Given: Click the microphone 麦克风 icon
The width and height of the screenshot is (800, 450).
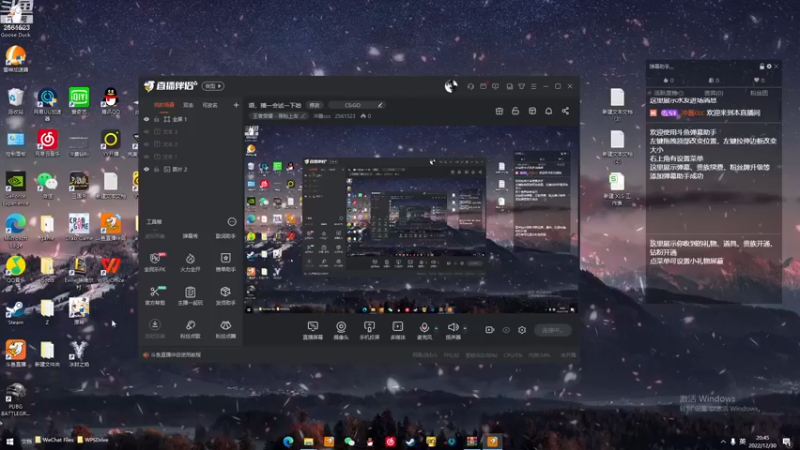Looking at the screenshot, I should coord(424,328).
